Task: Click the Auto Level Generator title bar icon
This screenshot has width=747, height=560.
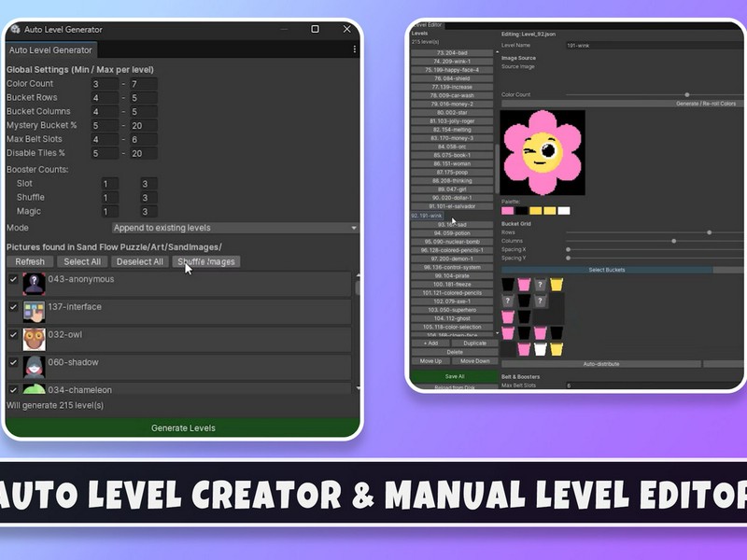Action: point(15,29)
